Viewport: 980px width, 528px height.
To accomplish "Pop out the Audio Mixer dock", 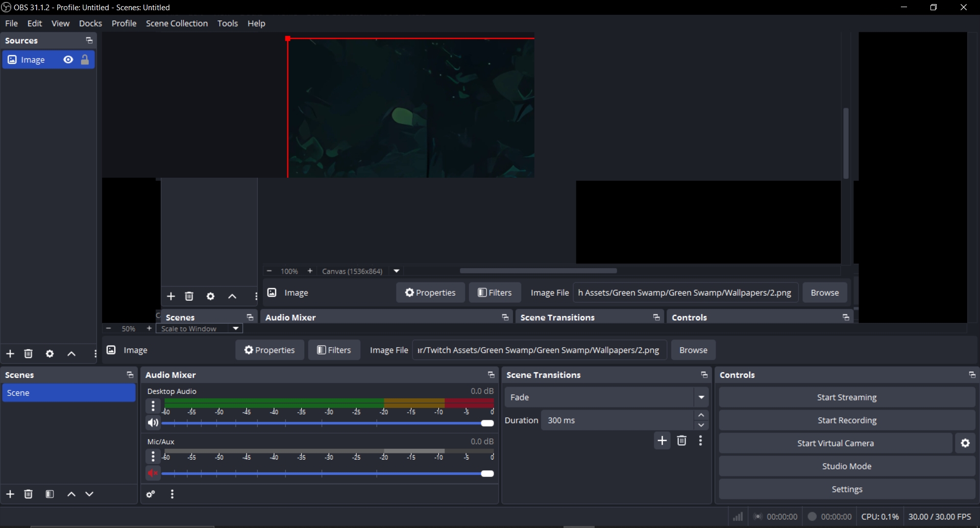I will pos(491,375).
